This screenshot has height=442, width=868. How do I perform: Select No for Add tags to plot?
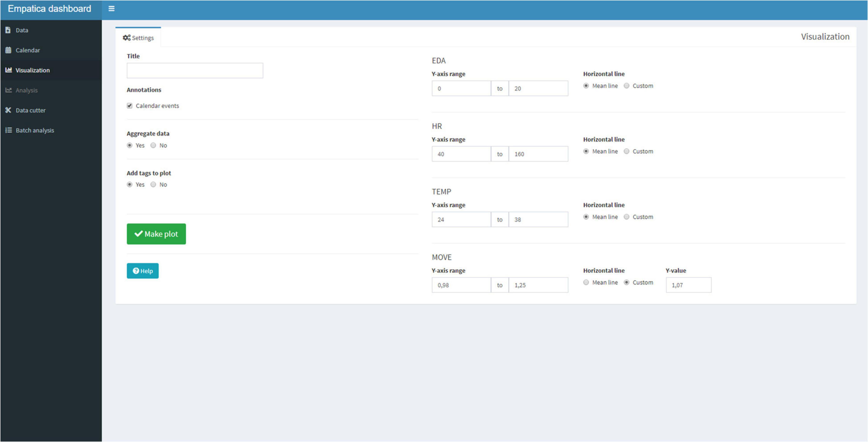(x=153, y=184)
